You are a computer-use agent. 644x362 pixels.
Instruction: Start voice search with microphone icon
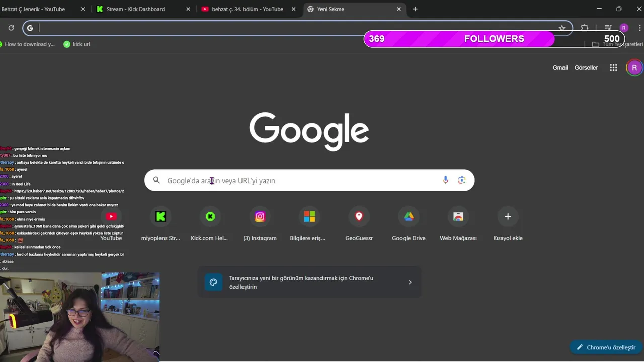point(445,180)
